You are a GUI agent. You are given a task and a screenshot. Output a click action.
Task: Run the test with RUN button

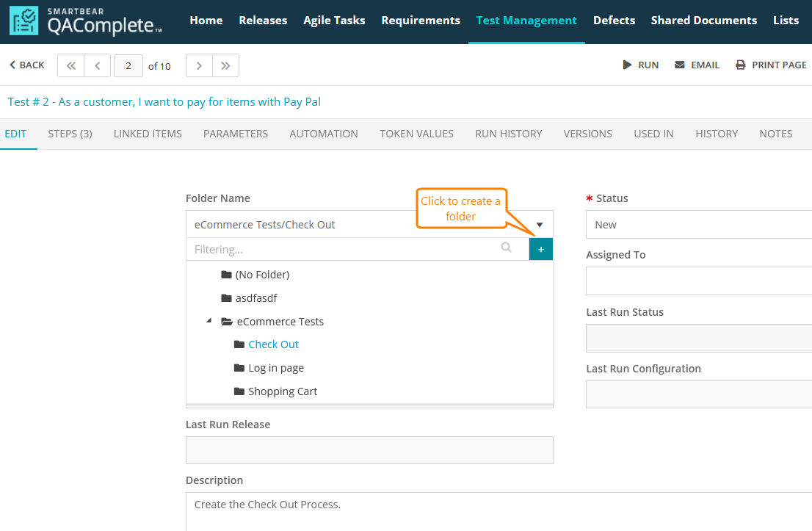[x=641, y=65]
